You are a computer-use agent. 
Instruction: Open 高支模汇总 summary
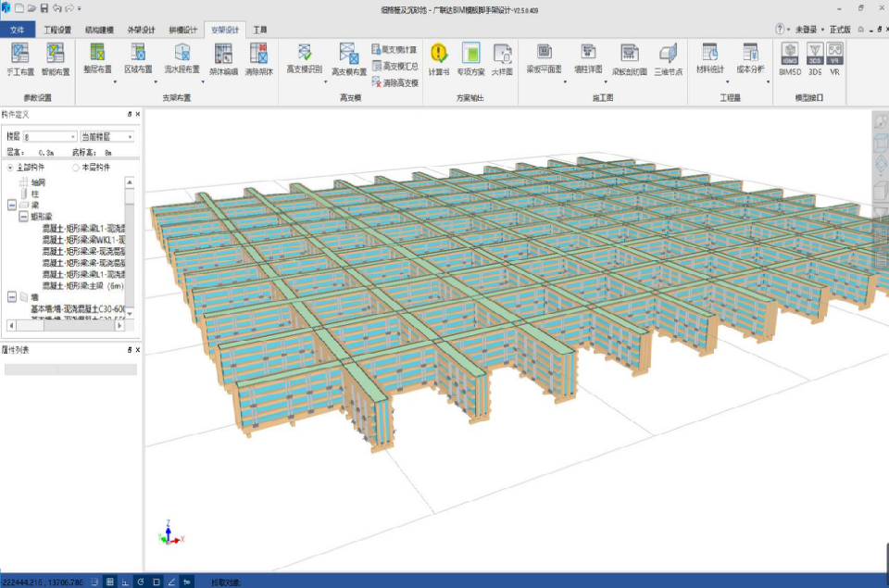click(x=395, y=66)
